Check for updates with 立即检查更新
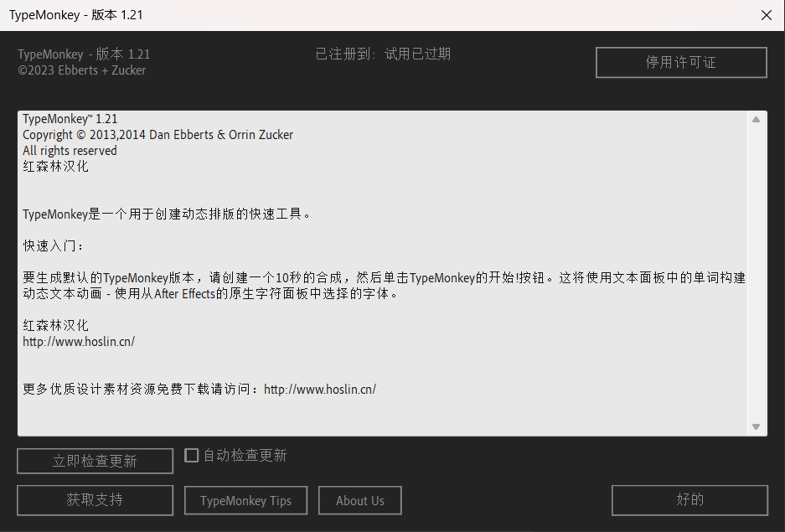The height and width of the screenshot is (532, 785). (x=96, y=461)
